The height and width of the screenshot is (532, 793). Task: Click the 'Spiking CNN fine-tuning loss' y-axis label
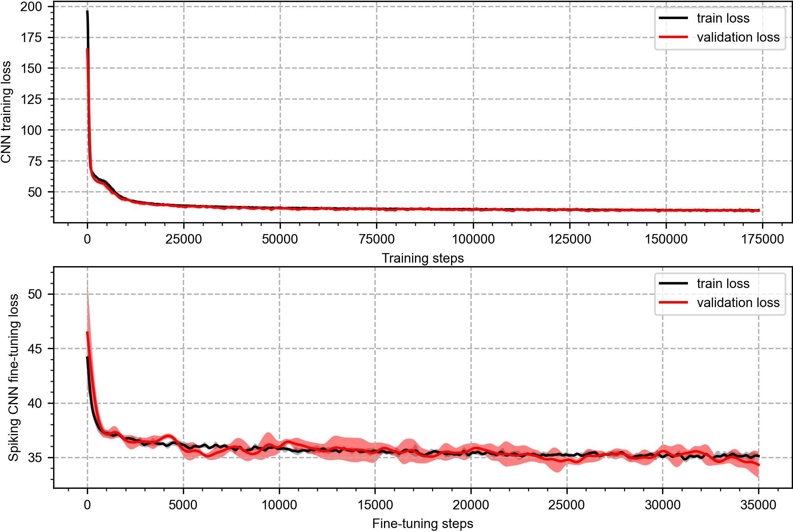13,377
